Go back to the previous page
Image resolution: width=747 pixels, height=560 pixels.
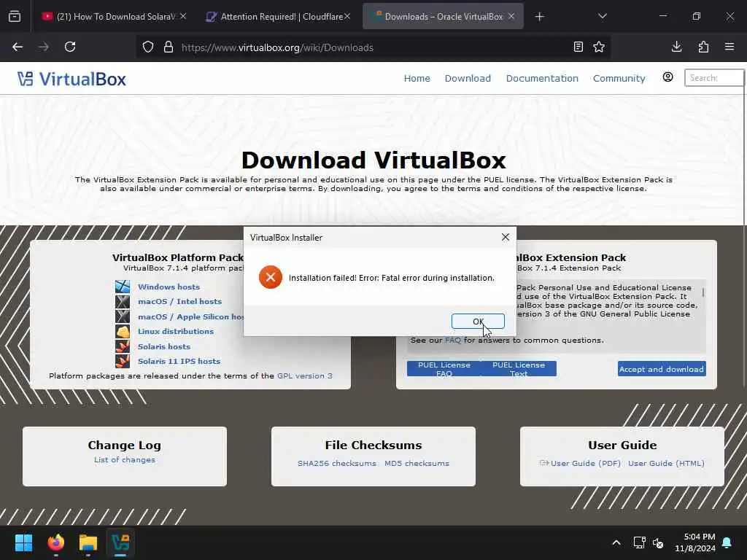pos(18,47)
